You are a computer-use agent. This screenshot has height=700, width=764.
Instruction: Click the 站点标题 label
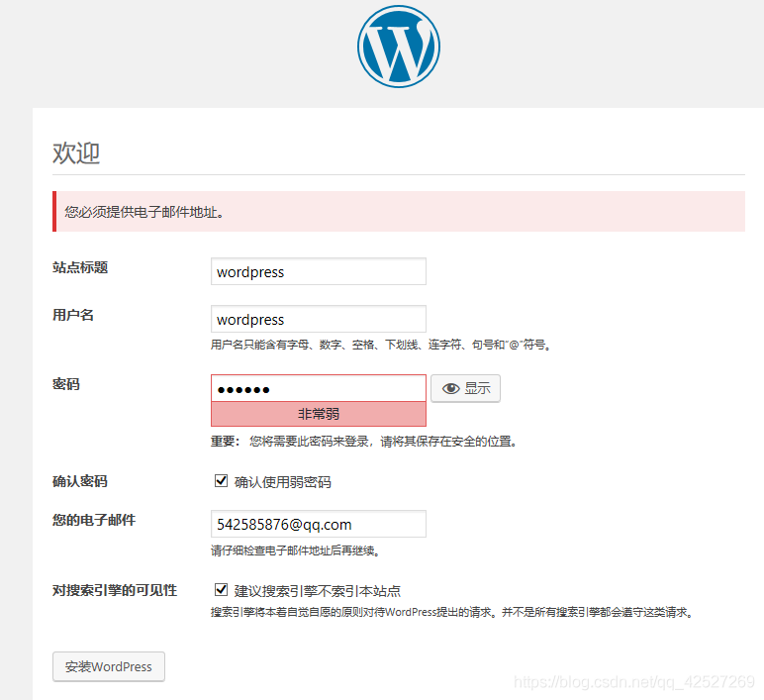80,267
